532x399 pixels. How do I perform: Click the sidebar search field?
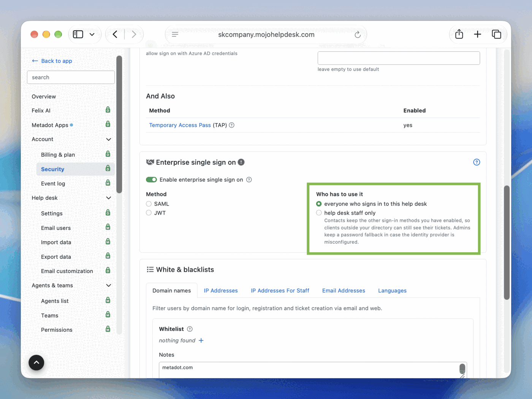(x=71, y=77)
